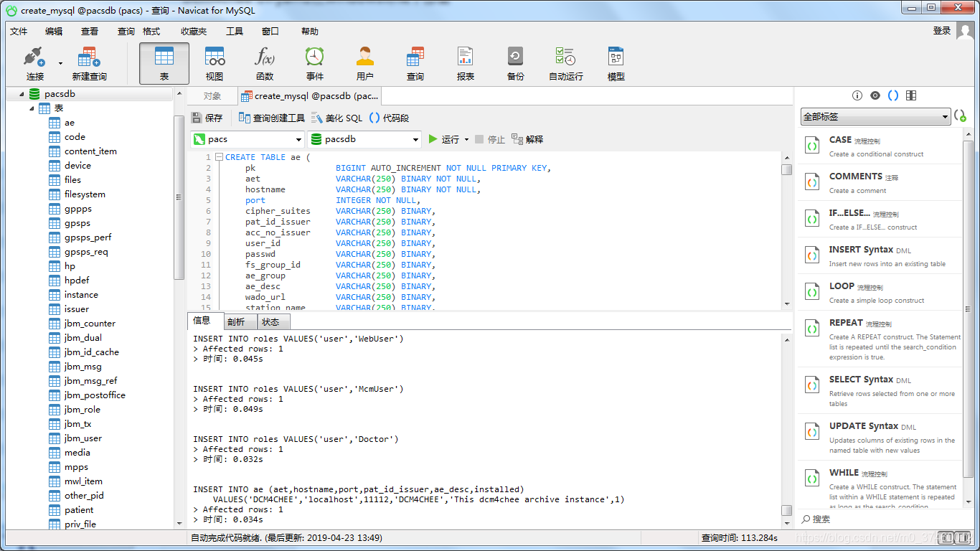
Task: Open the pacs connection combo box
Action: (248, 139)
